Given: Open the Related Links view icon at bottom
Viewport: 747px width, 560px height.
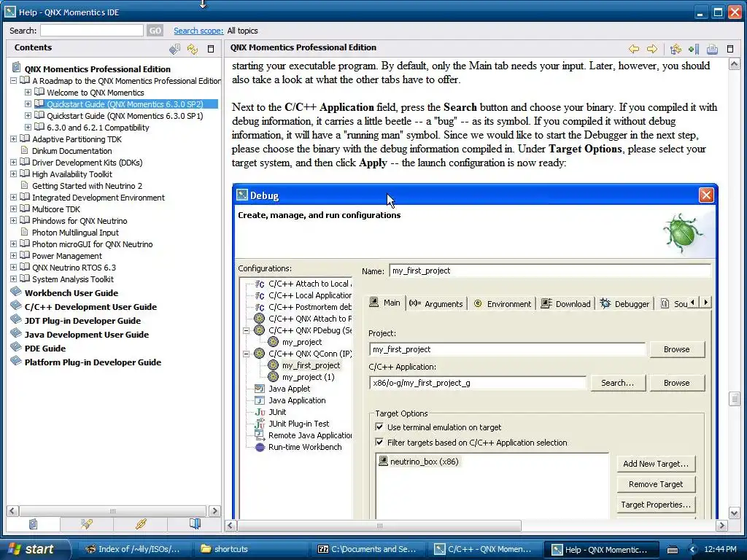Looking at the screenshot, I should tap(141, 524).
